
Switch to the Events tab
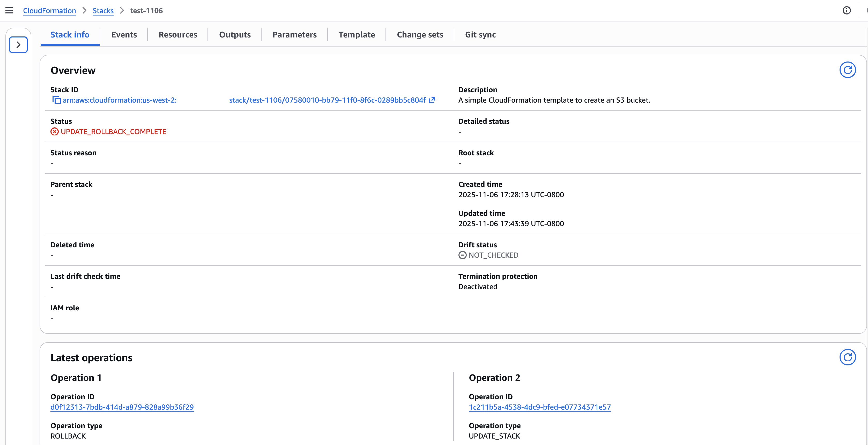coord(124,35)
